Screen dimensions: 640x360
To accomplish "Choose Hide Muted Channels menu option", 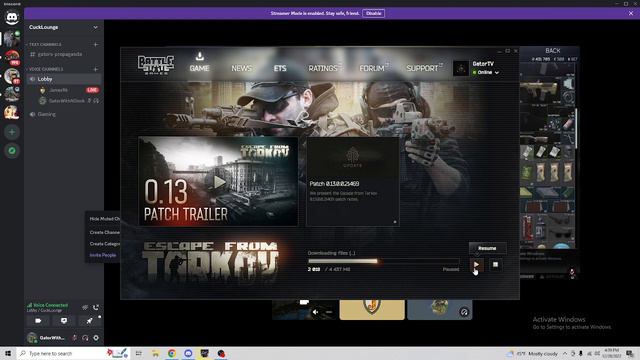I will coord(104,219).
